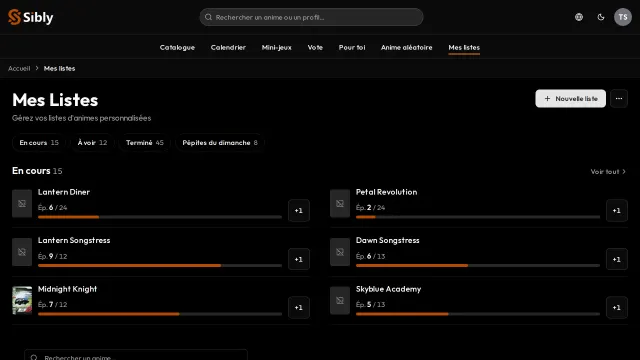
Task: Go to Calendrier page
Action: coord(228,47)
